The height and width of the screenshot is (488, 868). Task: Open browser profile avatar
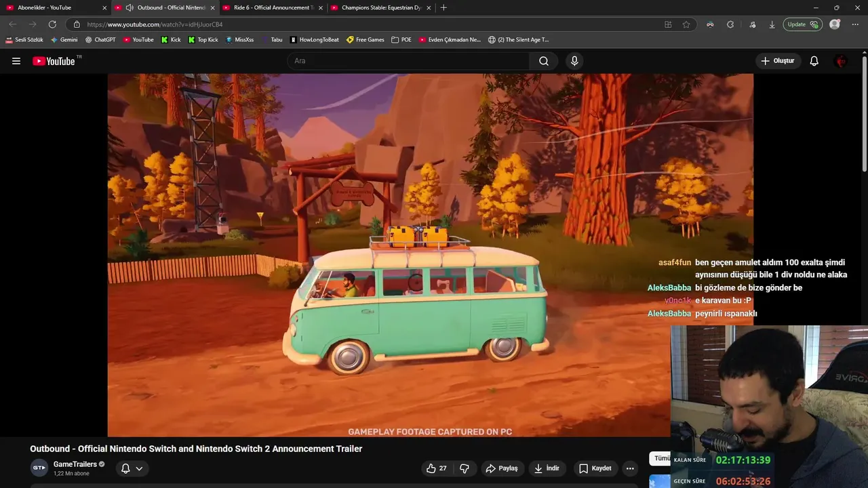pos(835,24)
